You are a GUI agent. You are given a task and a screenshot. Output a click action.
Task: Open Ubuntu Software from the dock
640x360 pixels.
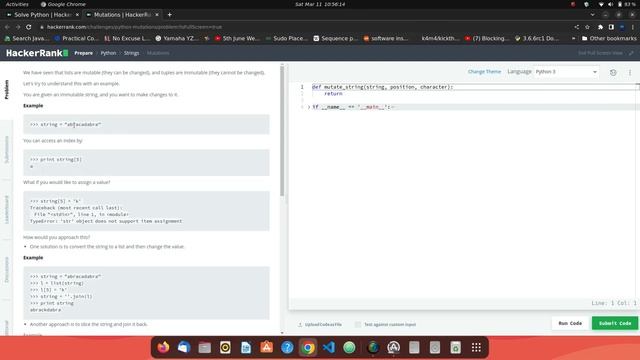[x=267, y=347]
